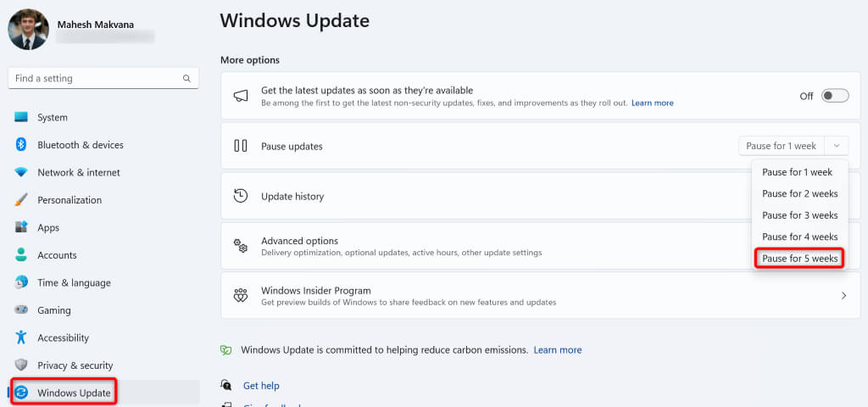
Task: Click the search magnifier icon
Action: 186,78
